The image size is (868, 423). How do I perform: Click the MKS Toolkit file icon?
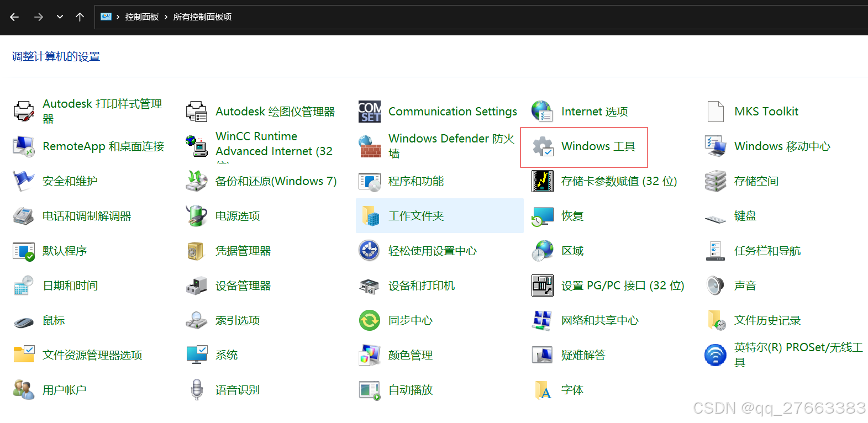716,112
